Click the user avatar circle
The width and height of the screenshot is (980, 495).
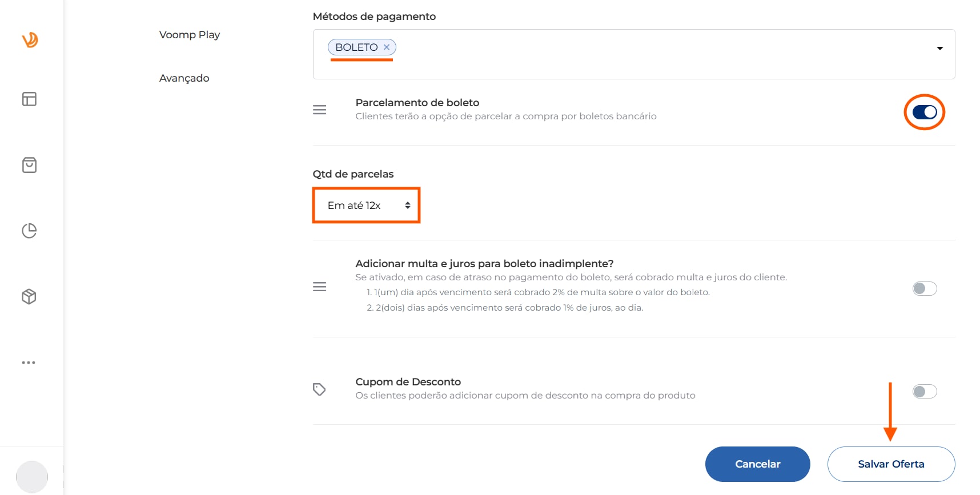32,477
